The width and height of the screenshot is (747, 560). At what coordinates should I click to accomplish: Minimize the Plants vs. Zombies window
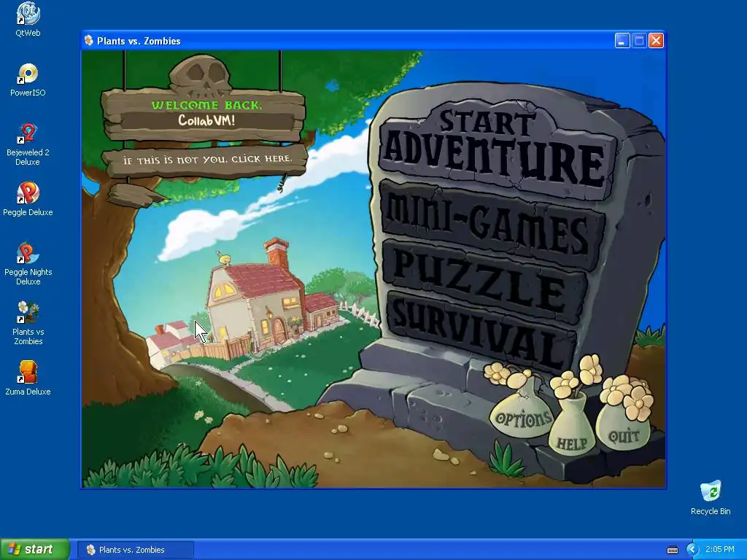click(622, 41)
